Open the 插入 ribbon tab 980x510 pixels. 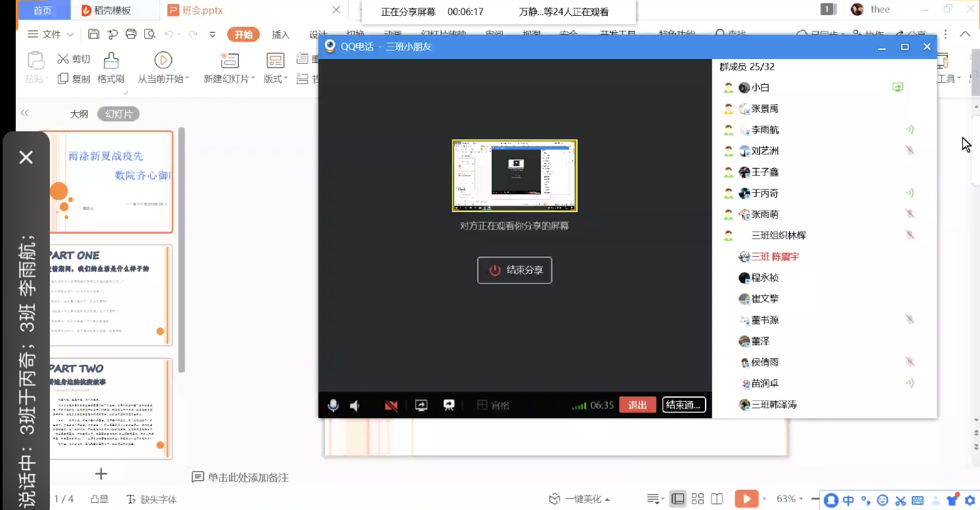tap(281, 35)
